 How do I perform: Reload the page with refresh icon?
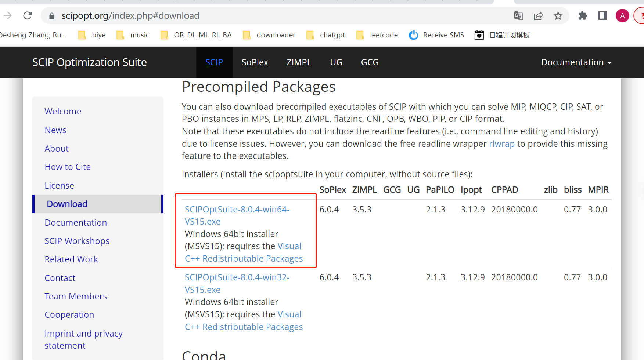point(28,15)
